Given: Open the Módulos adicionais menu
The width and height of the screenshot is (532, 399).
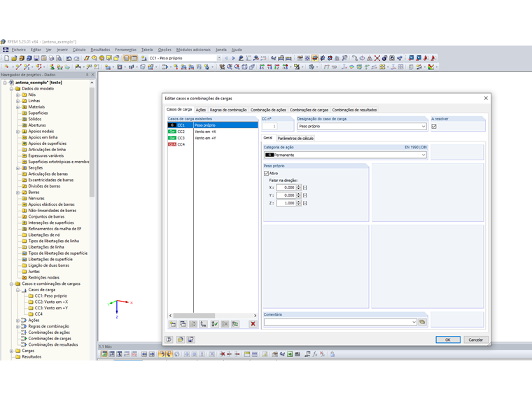Looking at the screenshot, I should 193,50.
